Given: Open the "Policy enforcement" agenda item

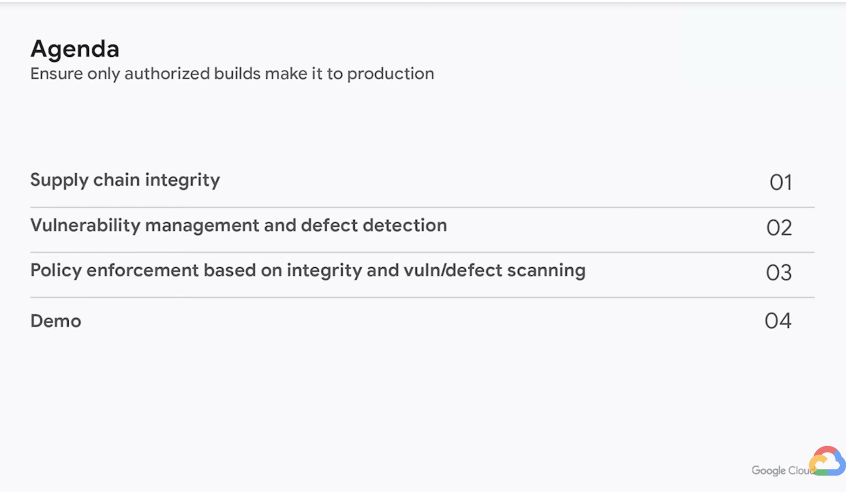Looking at the screenshot, I should coord(114,270).
